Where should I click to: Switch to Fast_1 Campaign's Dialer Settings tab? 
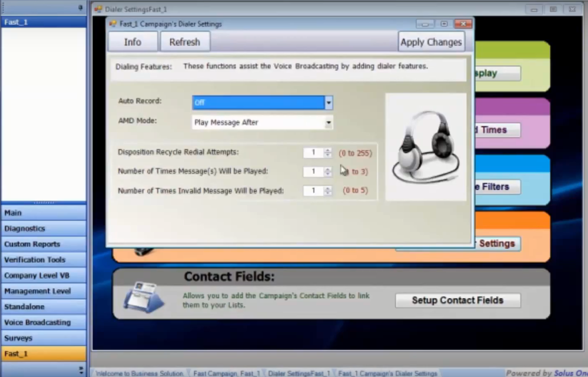[x=387, y=373]
